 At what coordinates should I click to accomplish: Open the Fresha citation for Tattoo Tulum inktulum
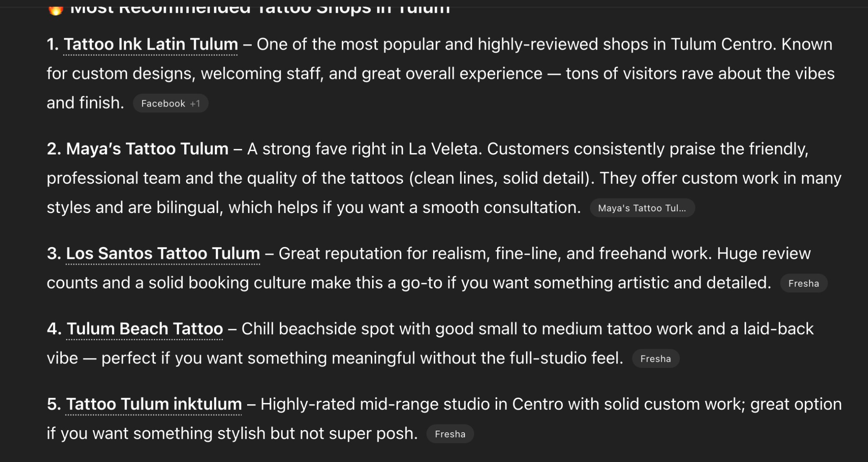pyautogui.click(x=450, y=434)
